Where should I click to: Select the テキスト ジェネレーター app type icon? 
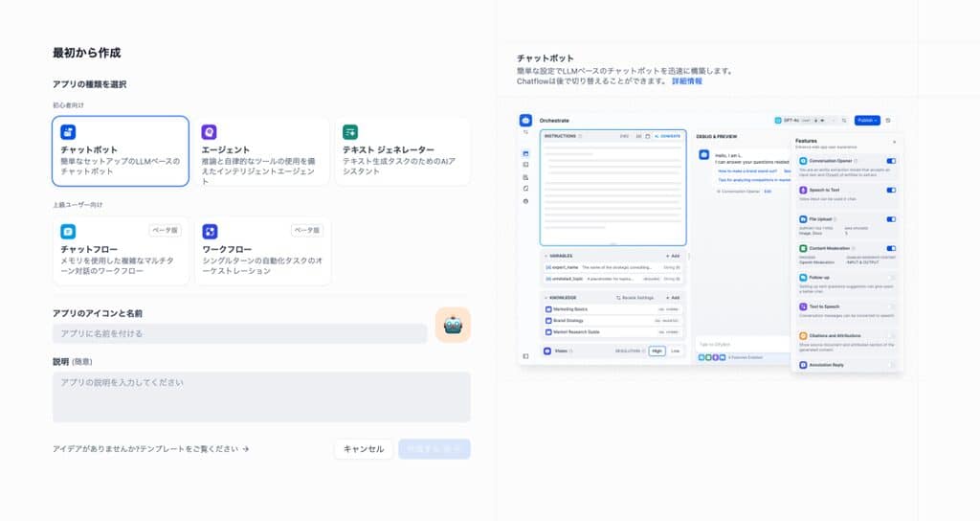click(x=350, y=132)
